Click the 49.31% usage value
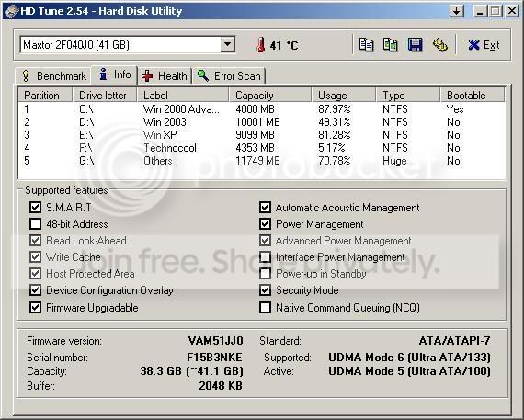 point(335,122)
